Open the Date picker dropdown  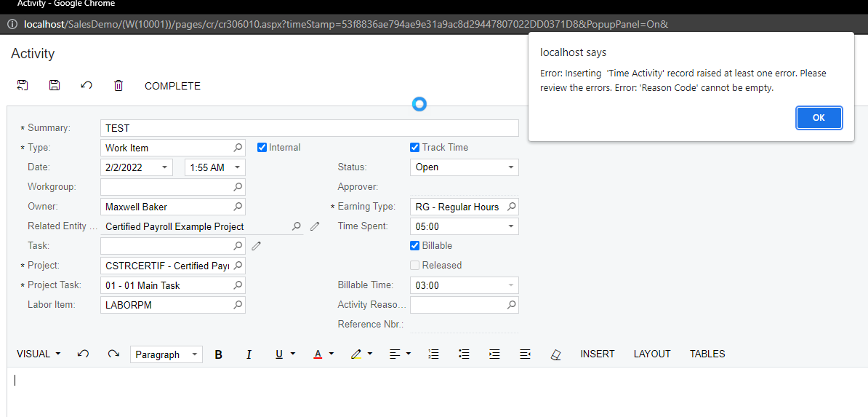pos(164,167)
